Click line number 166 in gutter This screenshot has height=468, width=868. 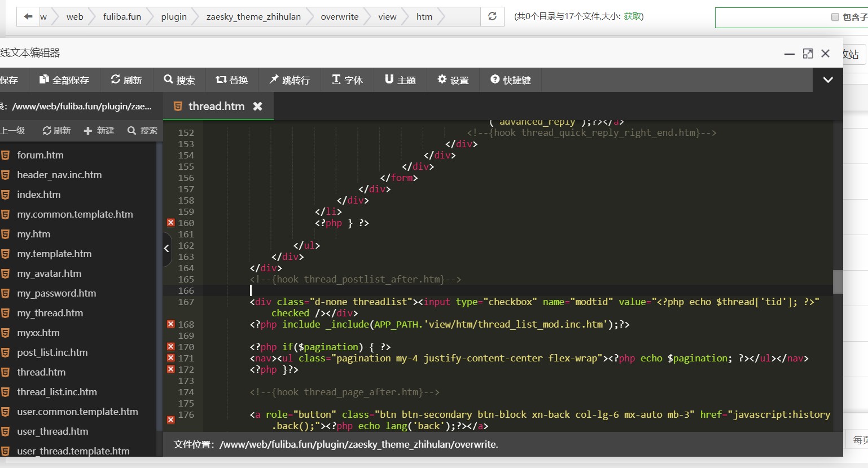pyautogui.click(x=186, y=290)
